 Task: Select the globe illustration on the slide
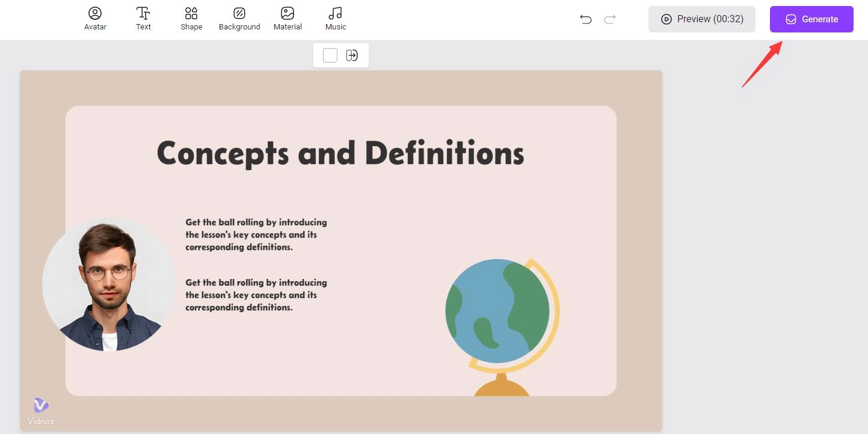pos(501,319)
